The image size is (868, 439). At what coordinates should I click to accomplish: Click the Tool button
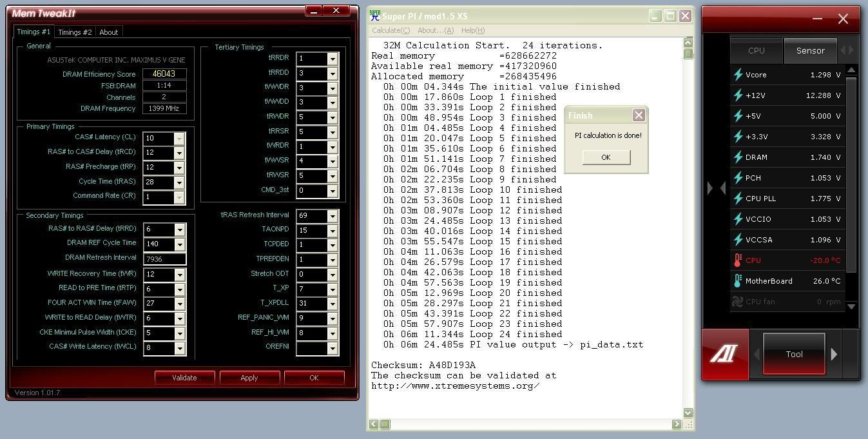click(x=794, y=354)
